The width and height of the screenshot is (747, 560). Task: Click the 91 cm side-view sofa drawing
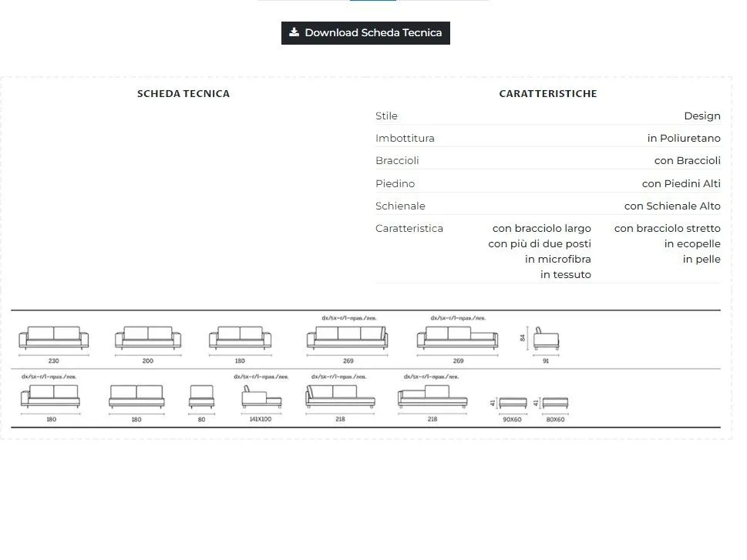[546, 338]
